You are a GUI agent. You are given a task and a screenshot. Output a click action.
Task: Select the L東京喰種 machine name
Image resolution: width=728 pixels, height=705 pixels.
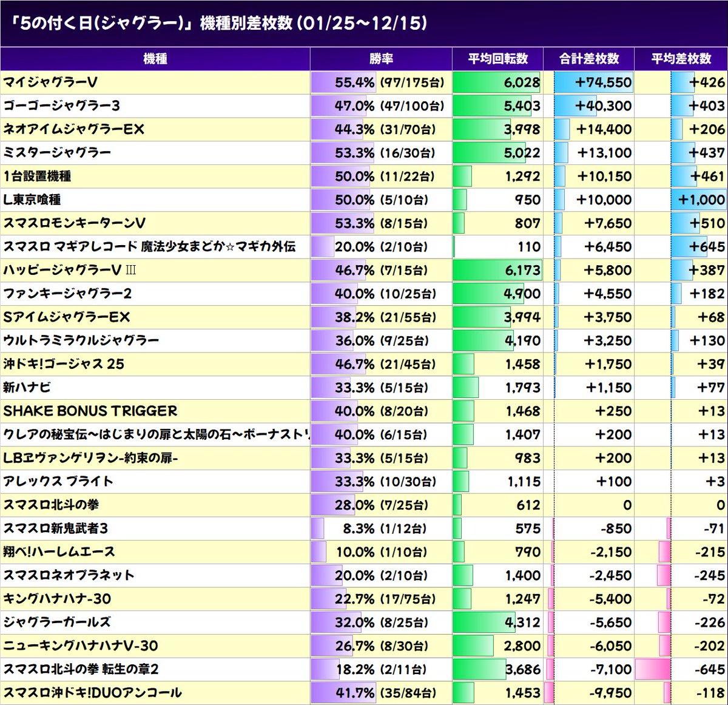coord(32,200)
